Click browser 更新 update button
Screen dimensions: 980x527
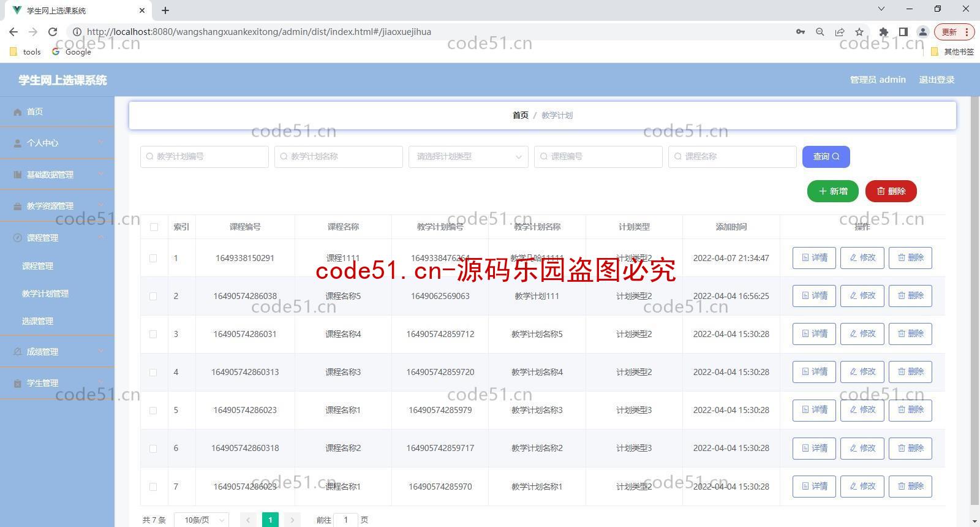click(x=954, y=32)
